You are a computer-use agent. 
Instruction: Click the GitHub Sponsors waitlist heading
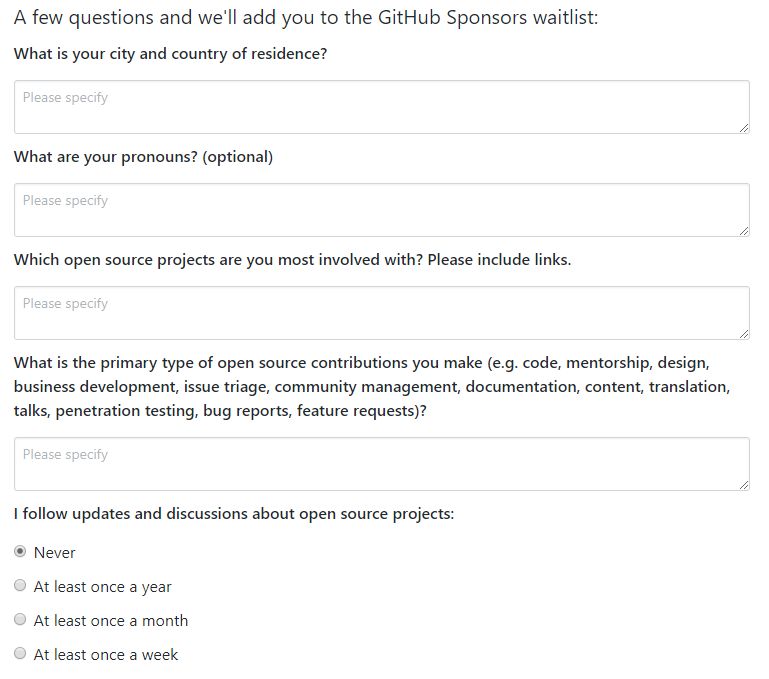[x=306, y=18]
